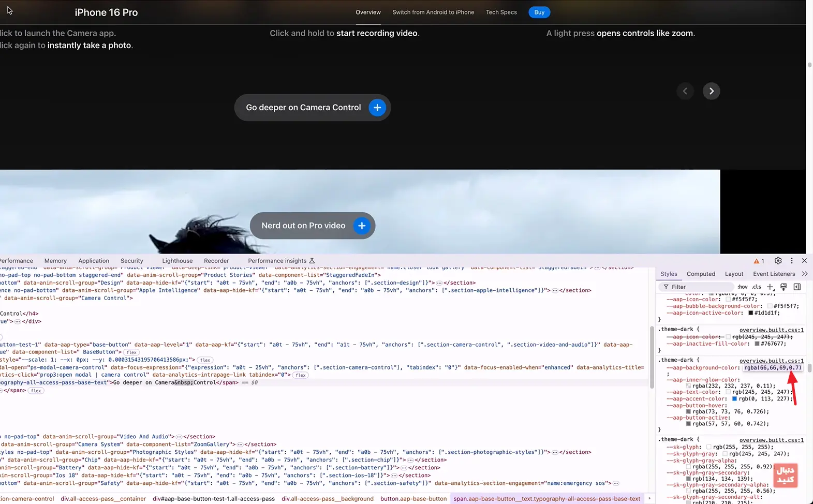Click the plus icon on Go deeper on Camera Control

(x=377, y=108)
